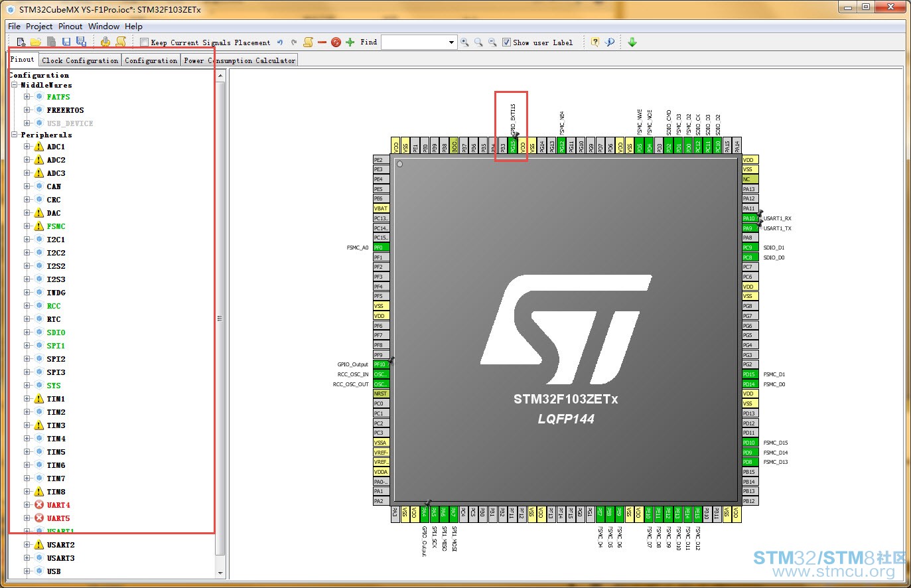Toggle Keep Current Signals Placement checkbox
Screen dimensions: 911x588
pos(144,42)
